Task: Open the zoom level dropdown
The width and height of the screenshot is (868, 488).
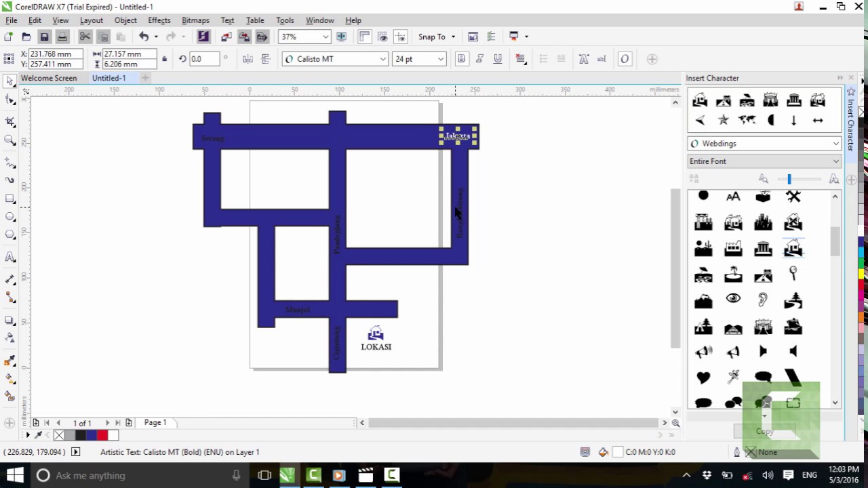Action: [325, 37]
